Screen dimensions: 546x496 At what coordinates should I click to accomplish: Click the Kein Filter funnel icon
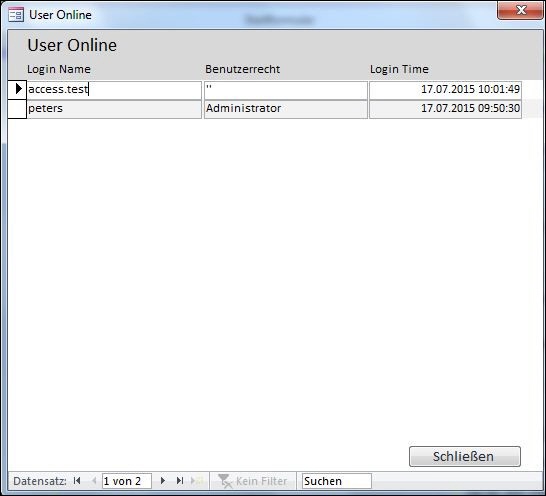point(225,481)
